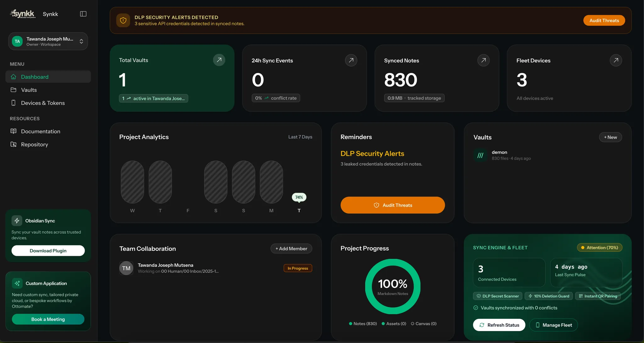Click DLP Secret Scanner chip
The height and width of the screenshot is (343, 644).
[x=498, y=296]
